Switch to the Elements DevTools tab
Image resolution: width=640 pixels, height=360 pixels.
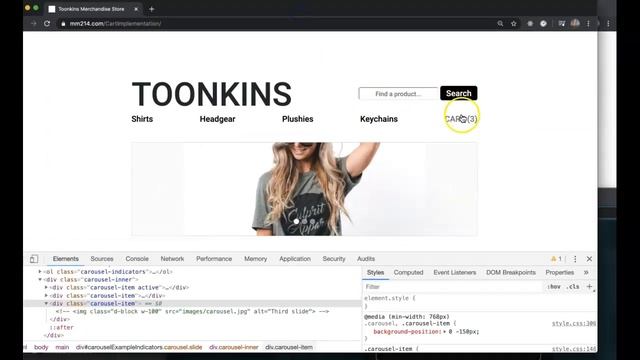point(65,259)
